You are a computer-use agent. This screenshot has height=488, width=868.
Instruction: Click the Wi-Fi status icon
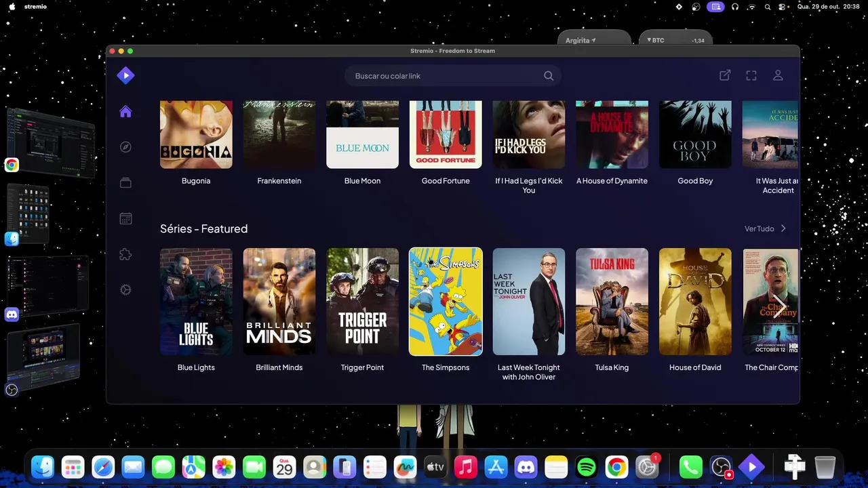pyautogui.click(x=751, y=7)
